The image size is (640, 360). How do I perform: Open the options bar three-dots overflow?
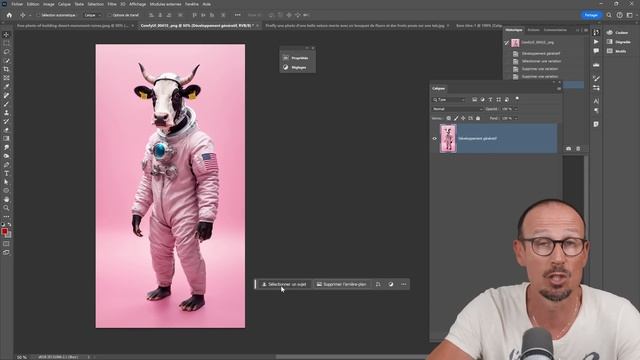(238, 15)
